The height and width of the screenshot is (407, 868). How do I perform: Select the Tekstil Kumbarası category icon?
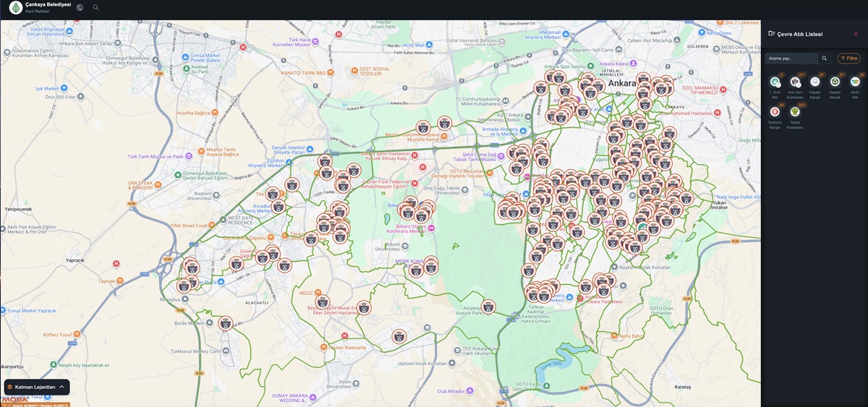point(795,111)
